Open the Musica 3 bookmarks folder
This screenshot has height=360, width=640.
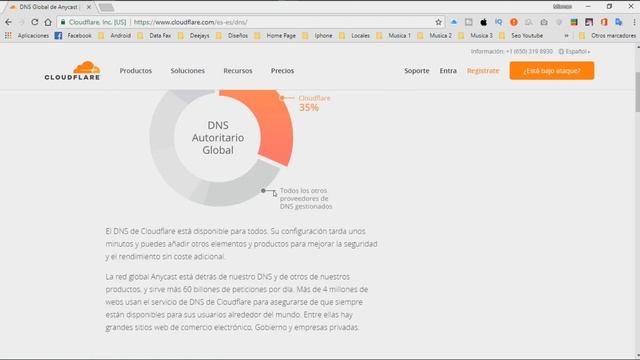[x=476, y=36]
